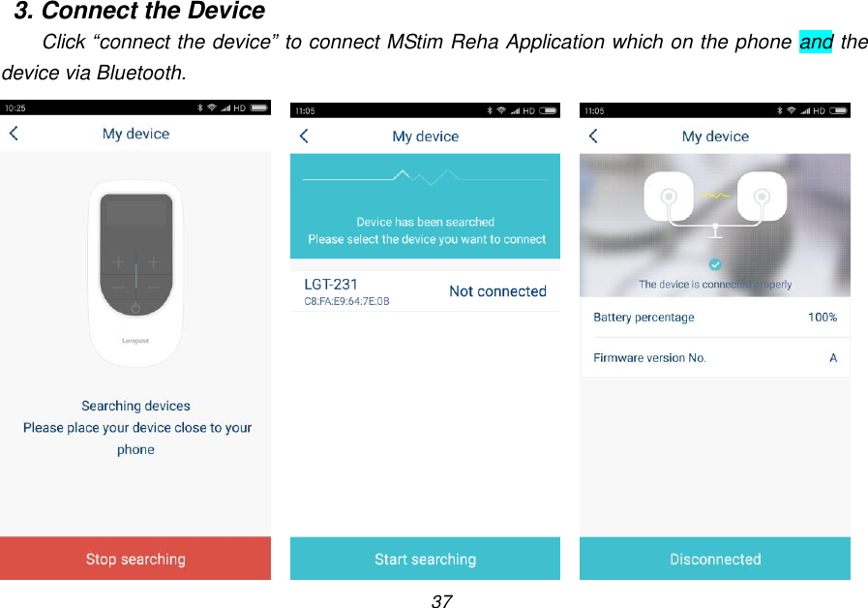
Task: Click the Battery percentage 100% row
Action: 714,318
